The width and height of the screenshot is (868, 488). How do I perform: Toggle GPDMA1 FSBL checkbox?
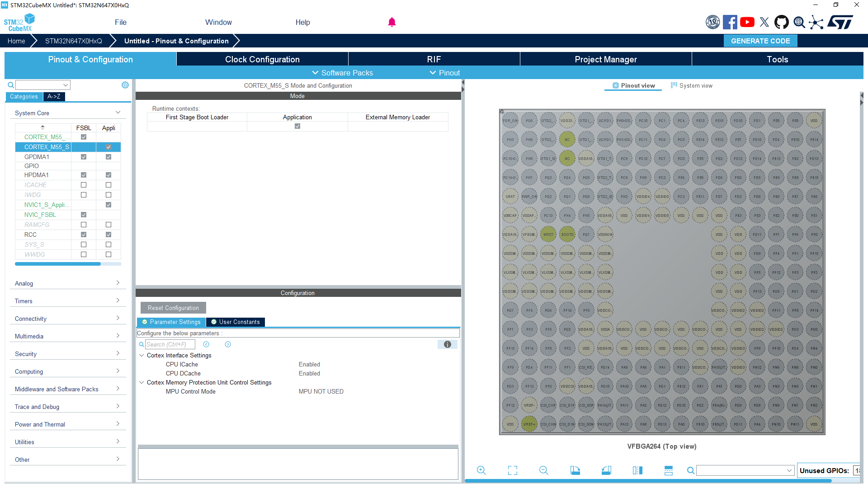pyautogui.click(x=84, y=157)
